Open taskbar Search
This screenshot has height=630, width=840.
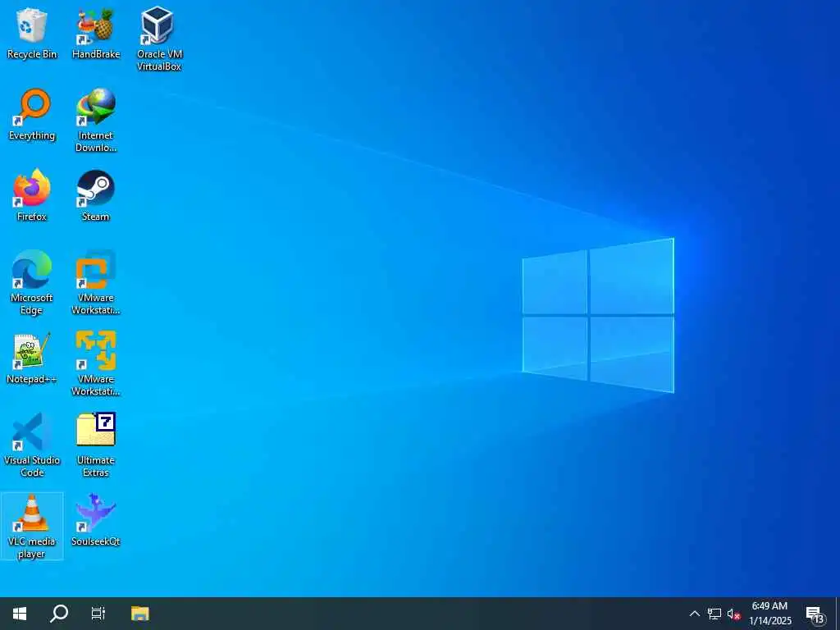tap(59, 614)
